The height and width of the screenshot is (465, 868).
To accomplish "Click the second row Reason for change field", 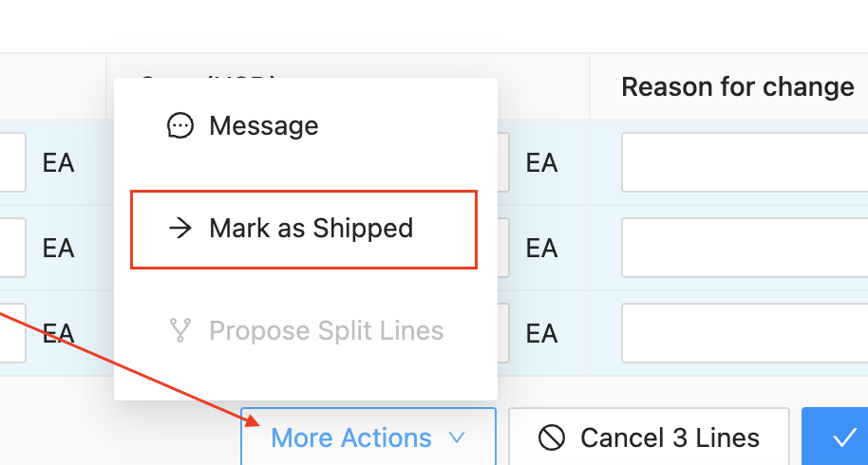I will [745, 248].
